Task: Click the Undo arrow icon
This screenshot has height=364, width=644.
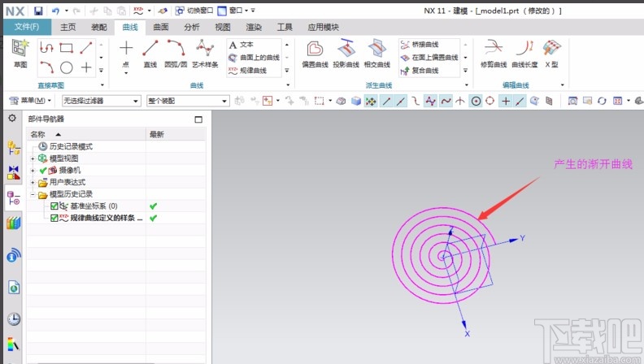Action: pos(55,11)
